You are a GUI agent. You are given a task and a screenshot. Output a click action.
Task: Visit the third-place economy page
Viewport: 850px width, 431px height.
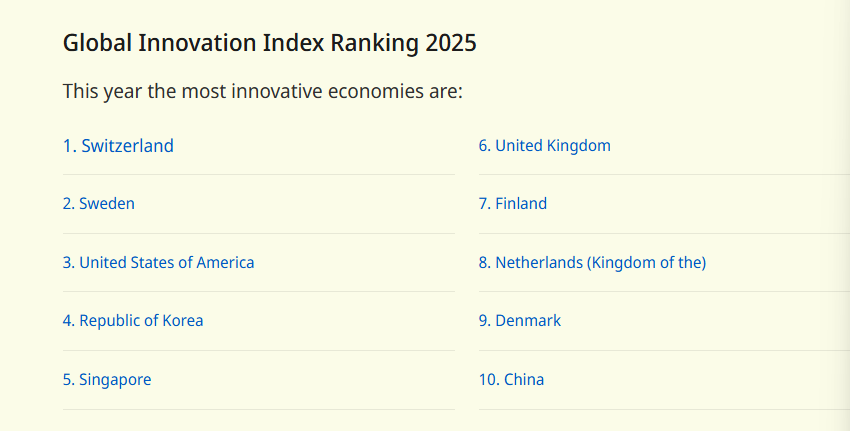[x=158, y=263]
